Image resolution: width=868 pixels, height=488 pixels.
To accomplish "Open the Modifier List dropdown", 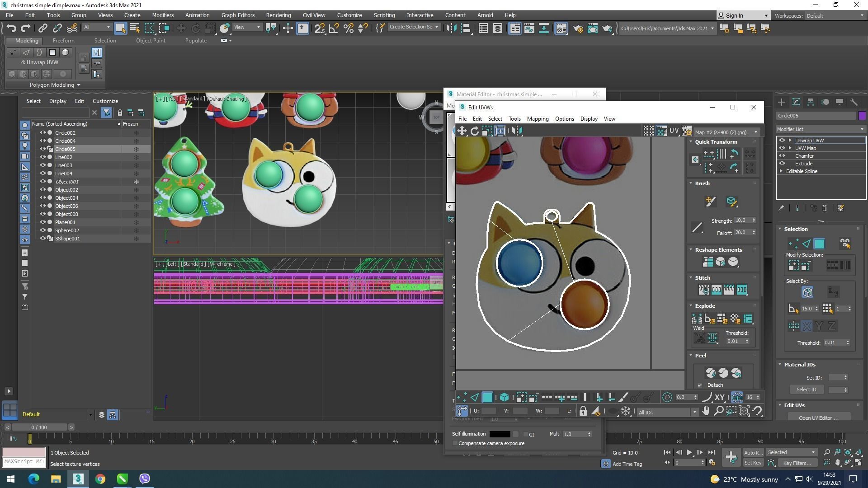I will (x=820, y=129).
